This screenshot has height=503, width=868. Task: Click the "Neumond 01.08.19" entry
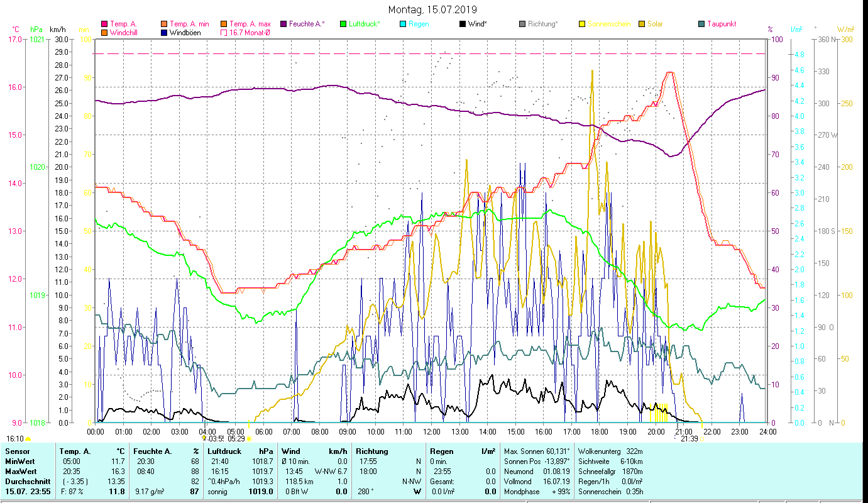[536, 471]
